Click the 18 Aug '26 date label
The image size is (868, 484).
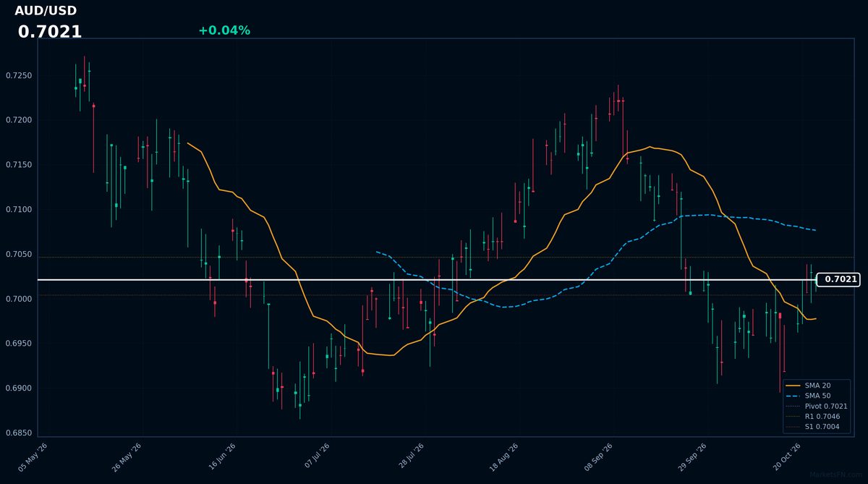pyautogui.click(x=504, y=457)
